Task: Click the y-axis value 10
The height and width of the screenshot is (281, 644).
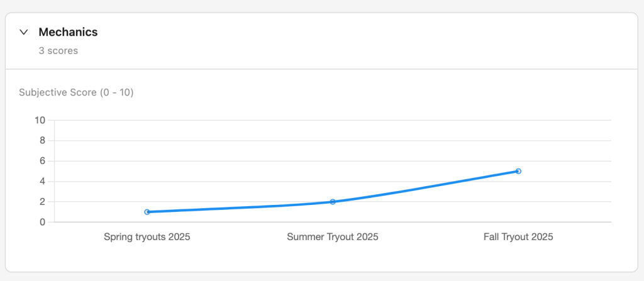Action: click(x=40, y=120)
